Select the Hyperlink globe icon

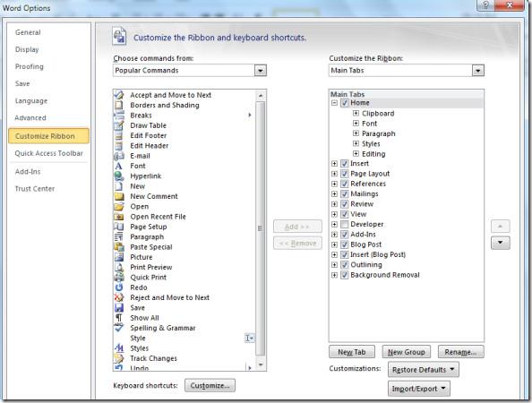119,176
